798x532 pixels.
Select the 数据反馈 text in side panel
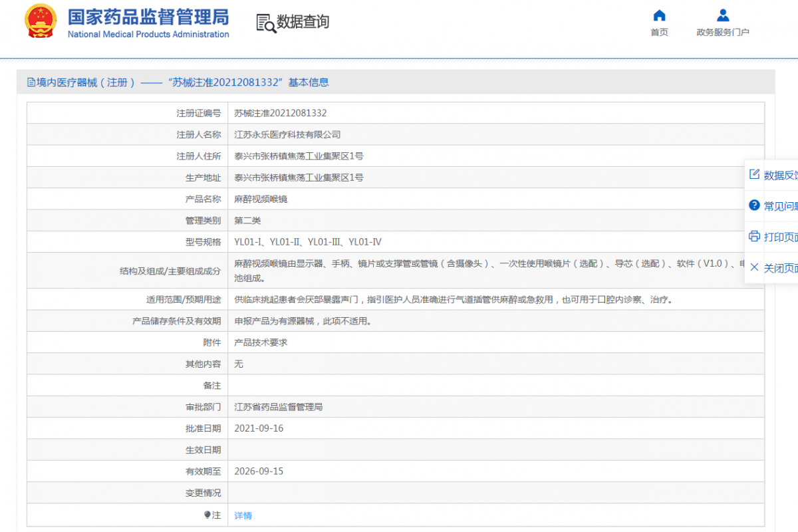(781, 175)
